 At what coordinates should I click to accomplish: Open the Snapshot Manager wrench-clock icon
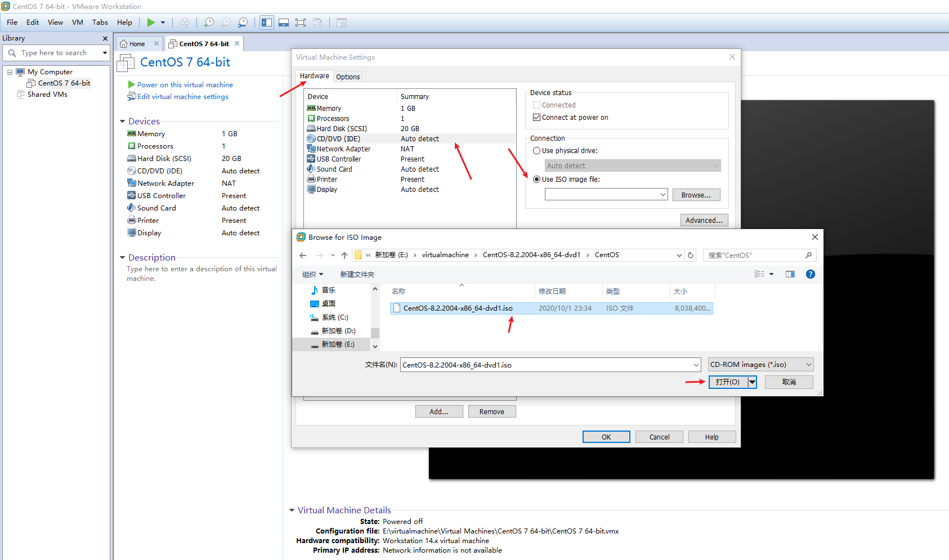coord(243,23)
